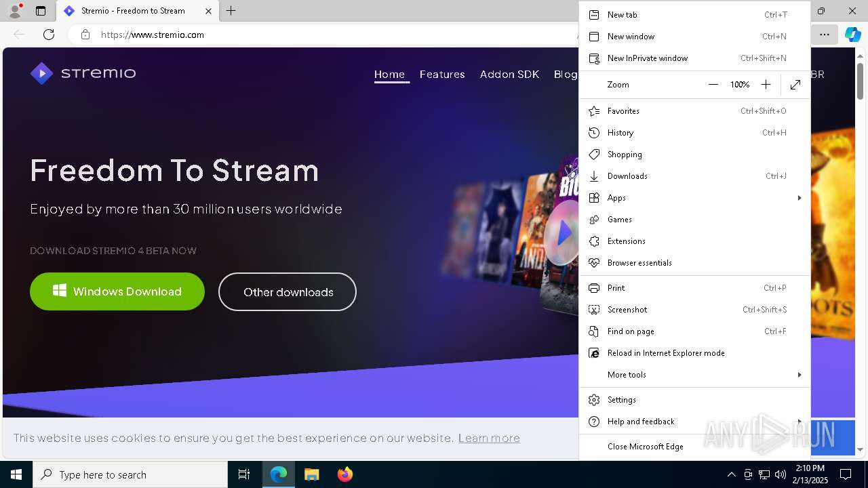Click the Settings and more ellipsis button
Screen dimensions: 868x488
coord(824,35)
